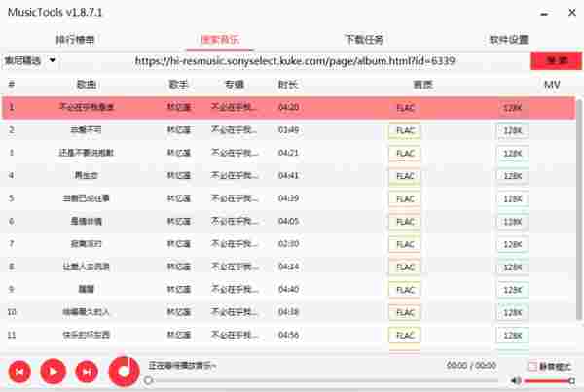Click the red search button
This screenshot has width=584, height=392.
[x=556, y=60]
